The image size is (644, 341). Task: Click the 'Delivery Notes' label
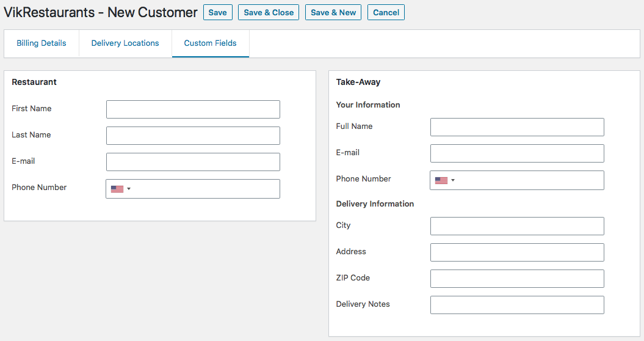pos(363,304)
